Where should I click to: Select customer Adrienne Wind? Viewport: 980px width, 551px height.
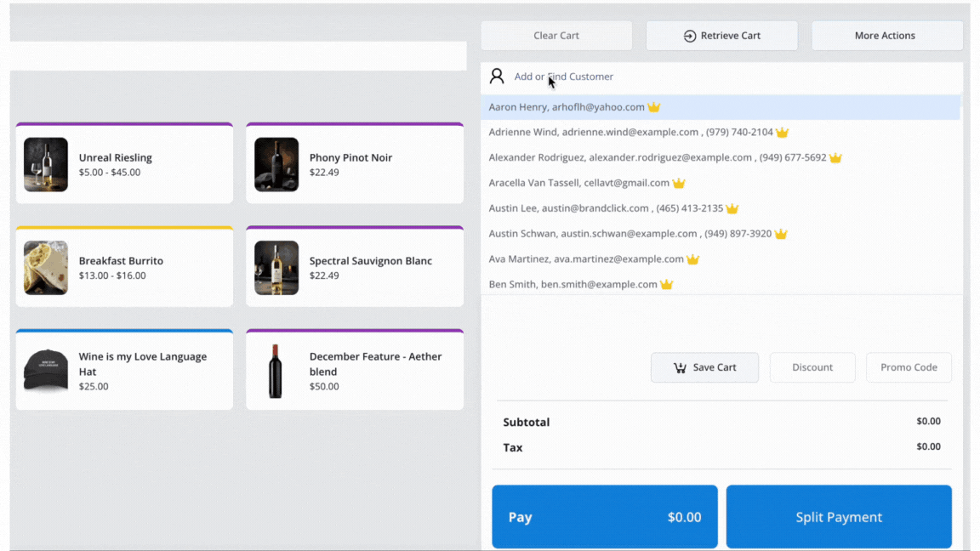pyautogui.click(x=721, y=132)
